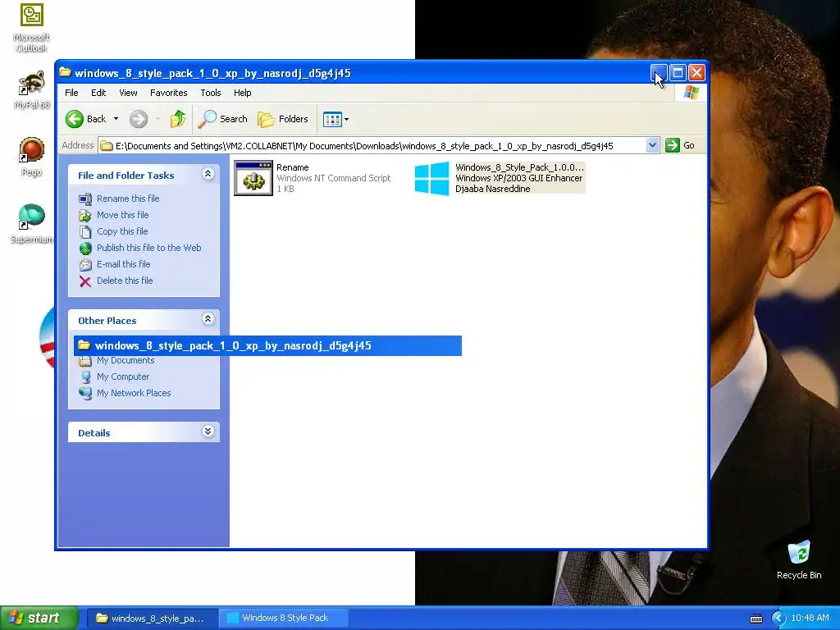
Task: Click the Publish to Web globe icon
Action: coord(85,248)
